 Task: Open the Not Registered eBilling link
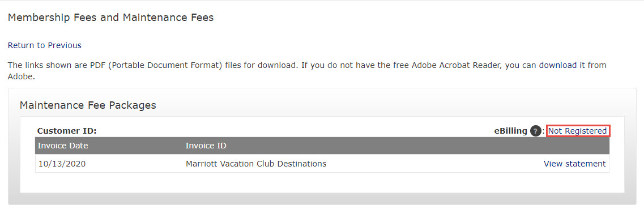click(x=578, y=131)
